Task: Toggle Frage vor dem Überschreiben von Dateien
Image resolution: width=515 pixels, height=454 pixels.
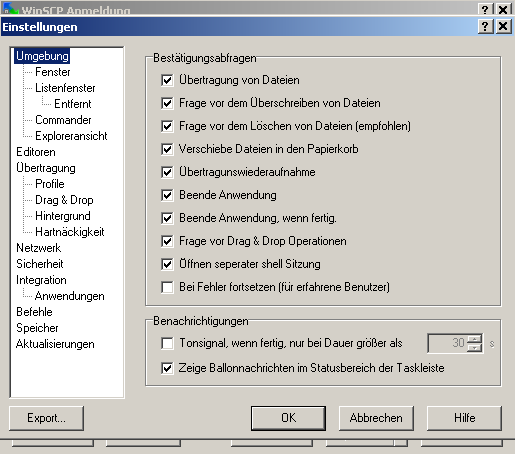Action: pyautogui.click(x=167, y=103)
